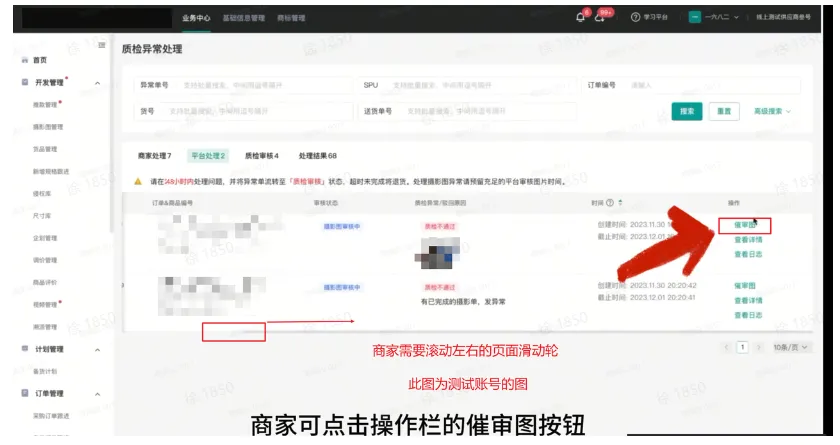Viewport: 840px width, 445px height.
Task: Click the 重置 reset button
Action: (x=724, y=111)
